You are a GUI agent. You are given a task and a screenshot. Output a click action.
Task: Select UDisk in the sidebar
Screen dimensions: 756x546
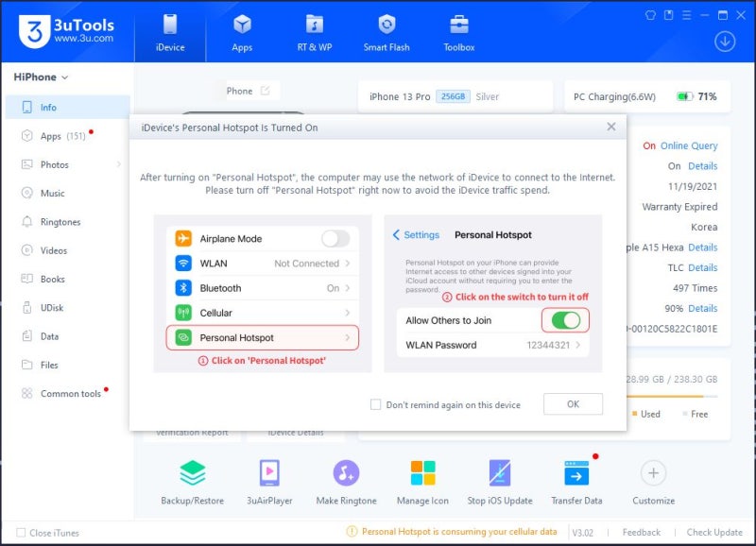coord(52,307)
